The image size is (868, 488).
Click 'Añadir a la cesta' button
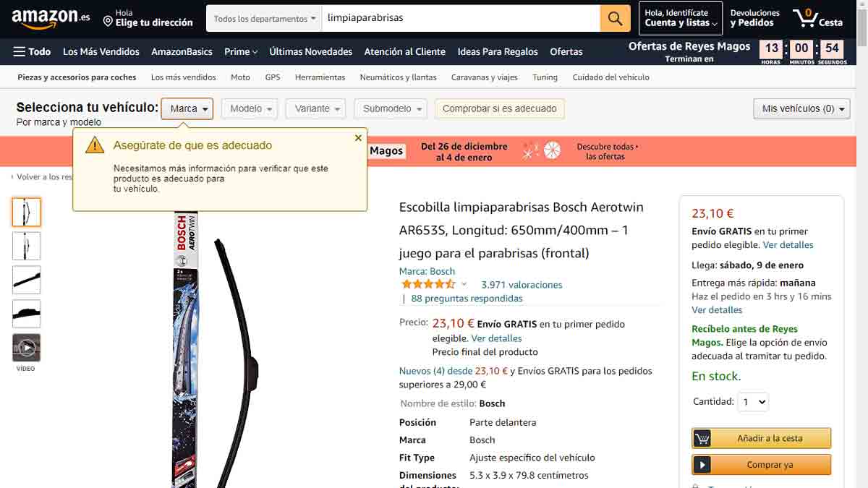762,438
